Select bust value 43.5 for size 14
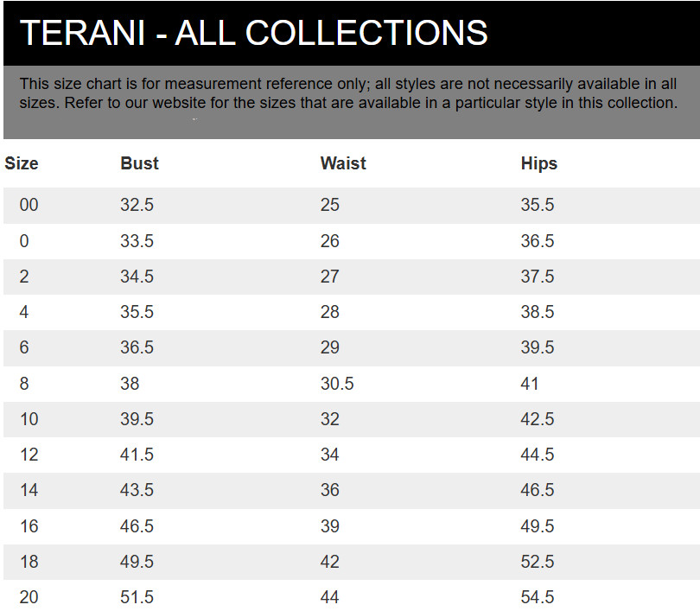The height and width of the screenshot is (611, 700). [x=137, y=490]
